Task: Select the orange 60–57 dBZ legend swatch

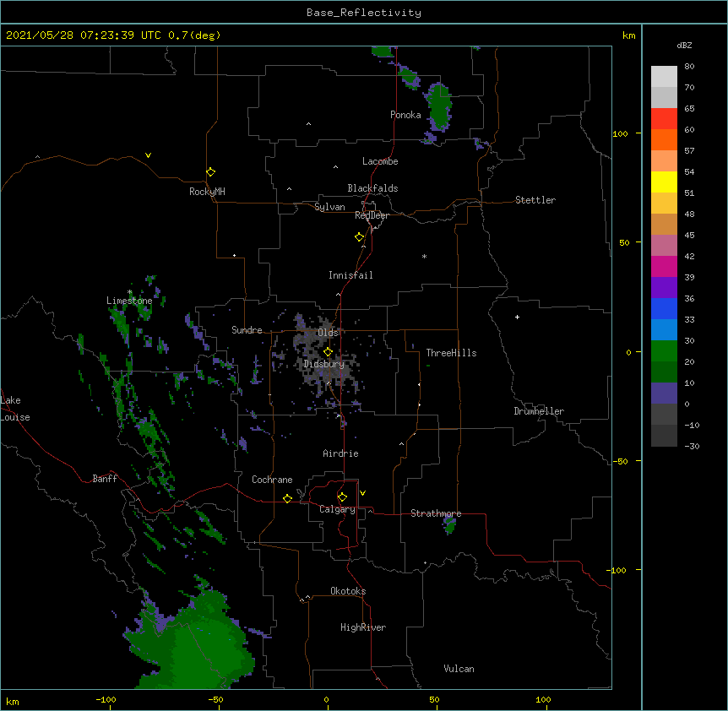Action: click(664, 139)
